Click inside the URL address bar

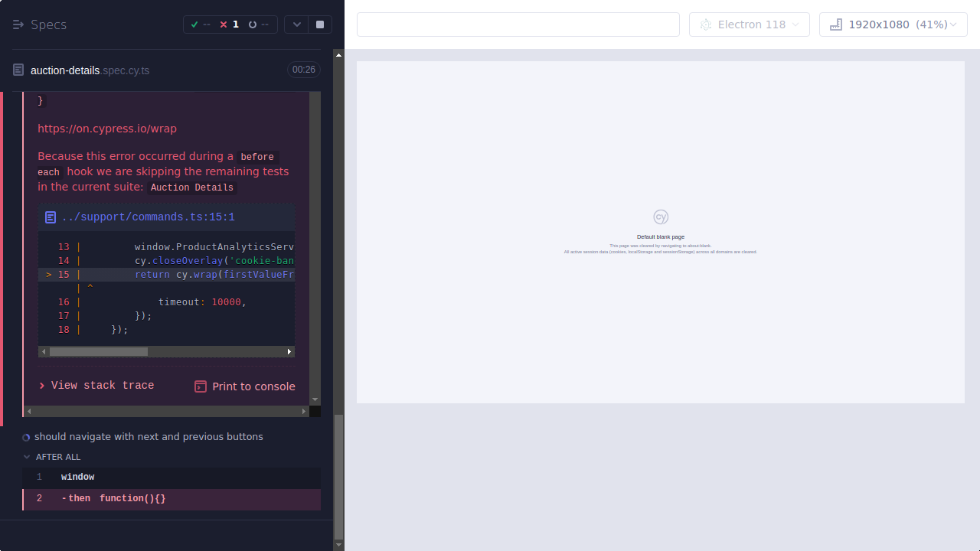click(x=518, y=24)
